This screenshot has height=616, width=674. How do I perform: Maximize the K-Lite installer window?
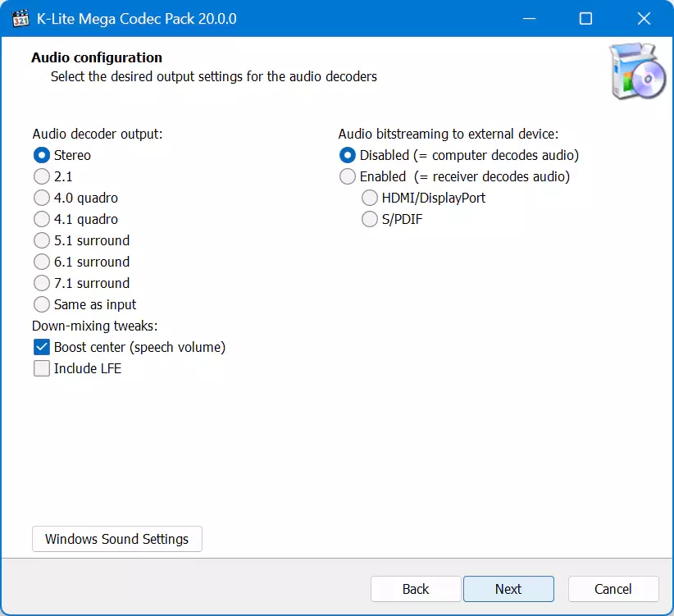coord(585,19)
